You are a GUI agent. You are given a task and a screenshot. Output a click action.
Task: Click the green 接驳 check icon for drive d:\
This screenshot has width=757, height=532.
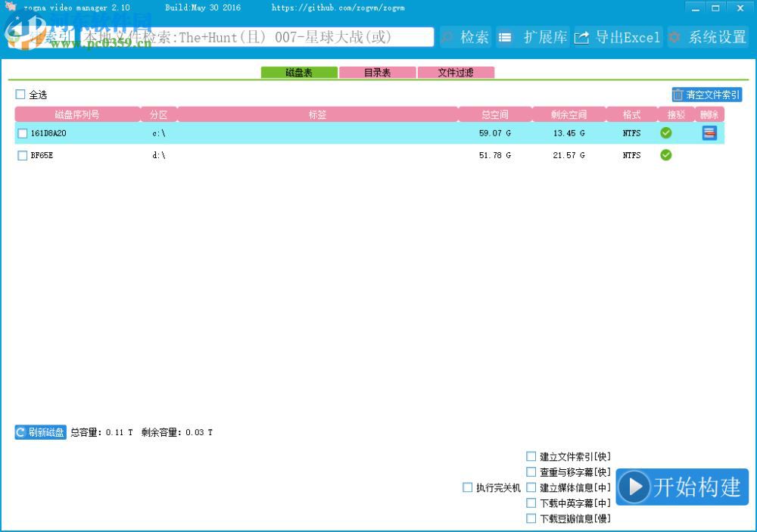coord(665,155)
